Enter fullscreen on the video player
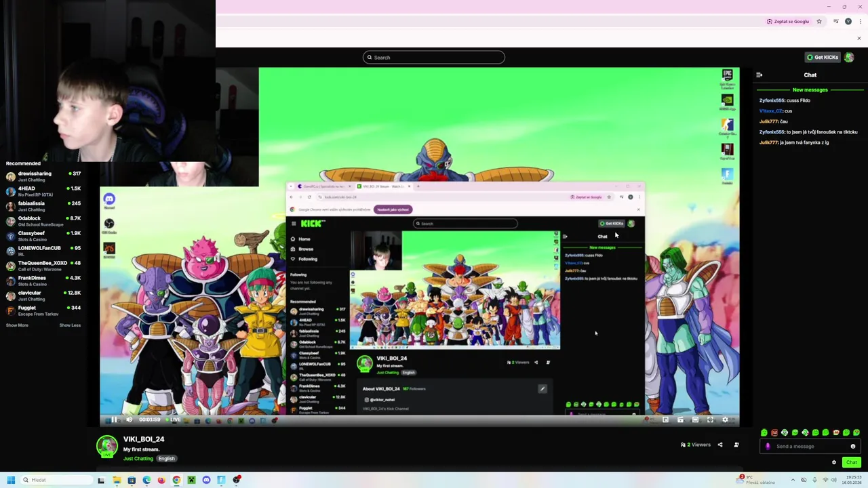This screenshot has width=868, height=488. pos(710,420)
